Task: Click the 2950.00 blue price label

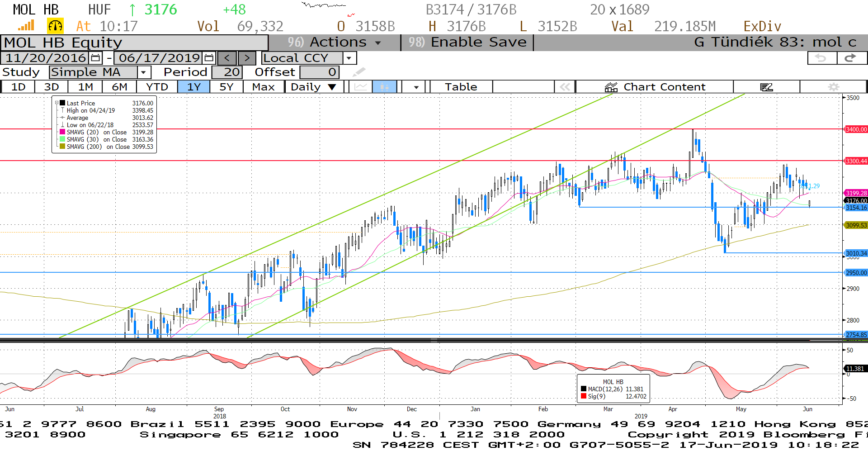Action: (856, 273)
